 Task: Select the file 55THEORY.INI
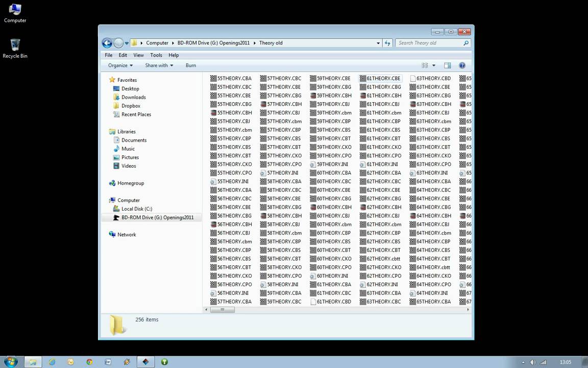pyautogui.click(x=230, y=181)
